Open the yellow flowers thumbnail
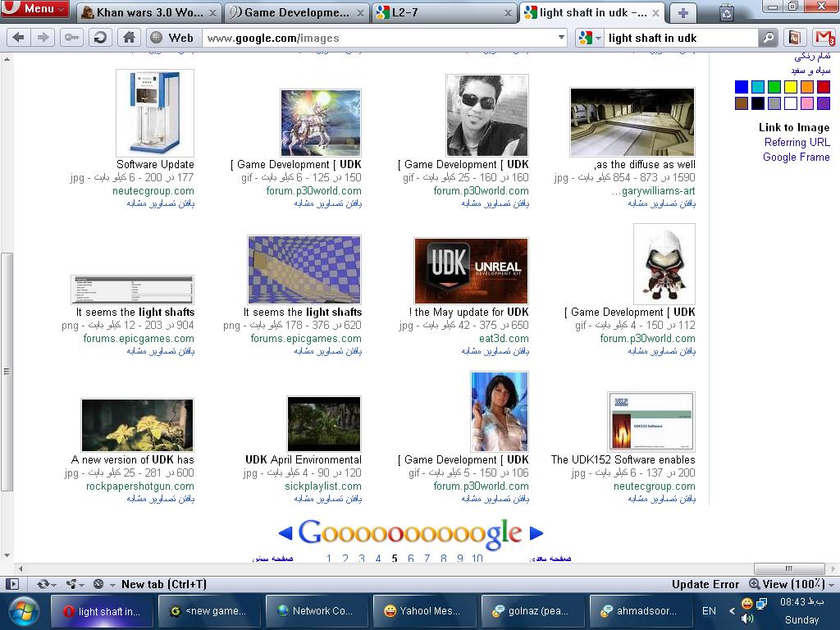This screenshot has width=840, height=630. (137, 426)
